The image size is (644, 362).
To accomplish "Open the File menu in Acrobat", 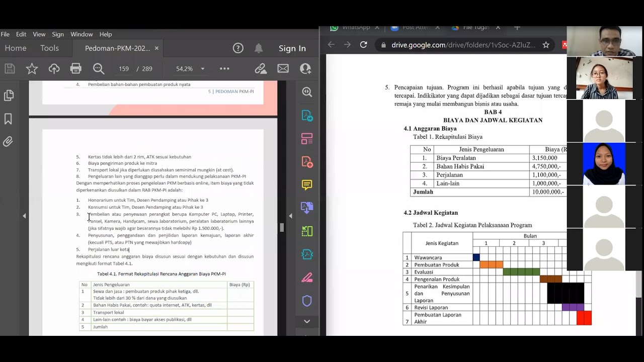I will coord(5,34).
